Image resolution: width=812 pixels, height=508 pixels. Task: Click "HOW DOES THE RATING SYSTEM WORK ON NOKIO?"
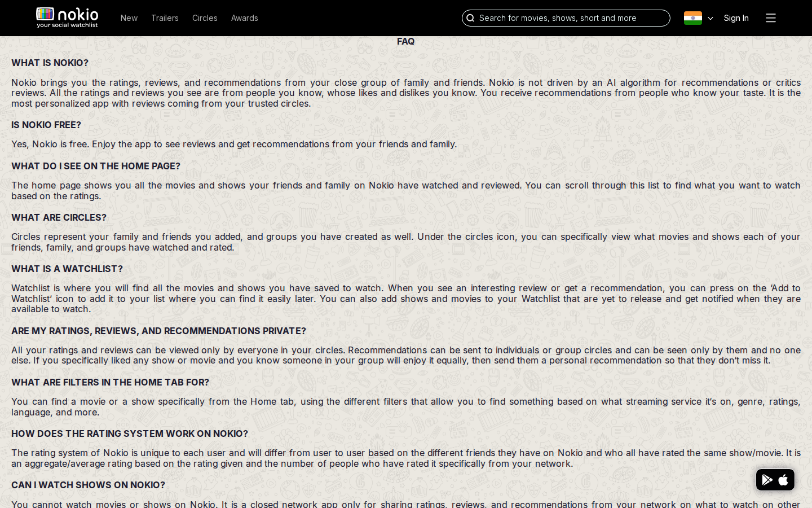pos(130,433)
